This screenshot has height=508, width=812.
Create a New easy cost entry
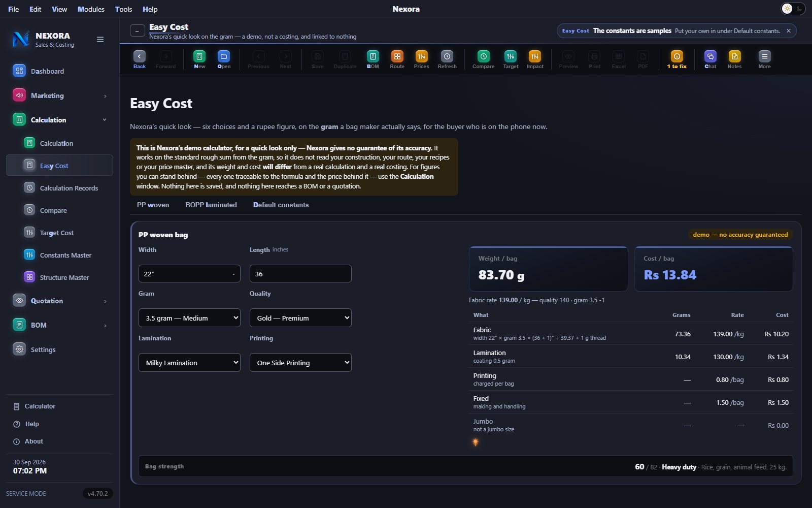(x=199, y=59)
